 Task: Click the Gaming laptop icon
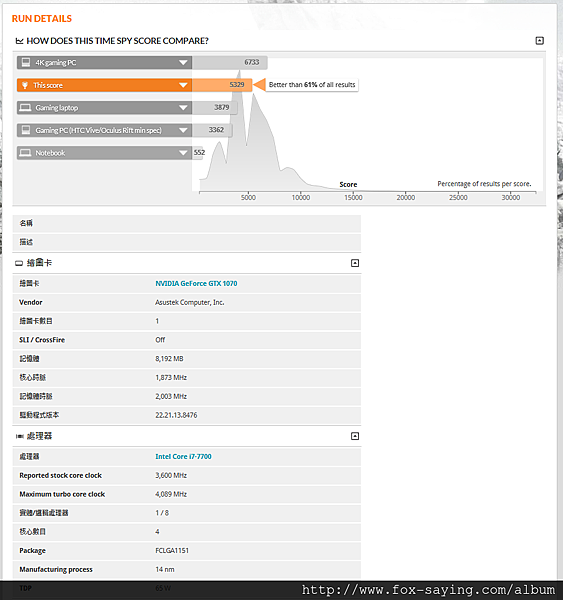point(25,108)
